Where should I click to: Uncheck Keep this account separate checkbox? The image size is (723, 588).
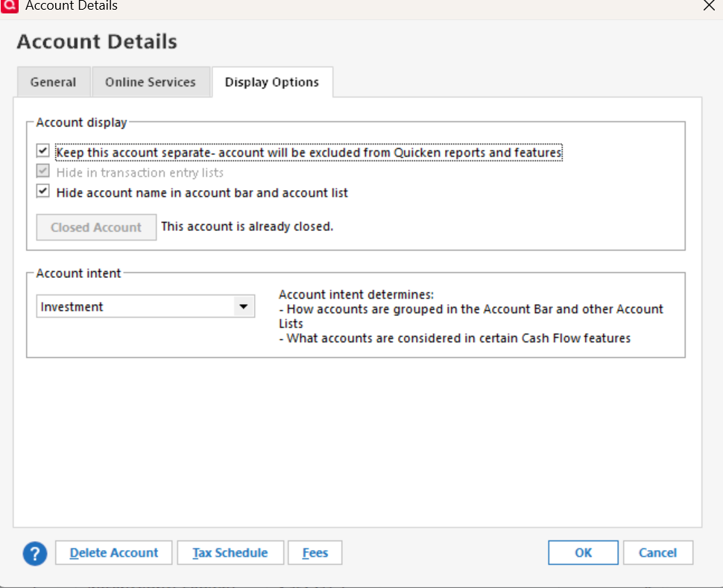click(x=42, y=152)
